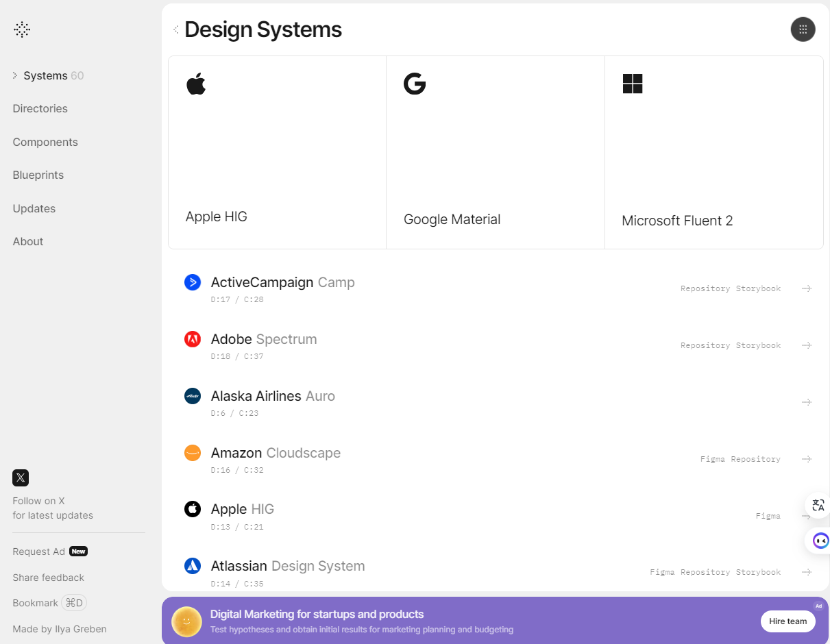Click the X social icon in sidebar
Image resolution: width=830 pixels, height=644 pixels.
(x=21, y=478)
